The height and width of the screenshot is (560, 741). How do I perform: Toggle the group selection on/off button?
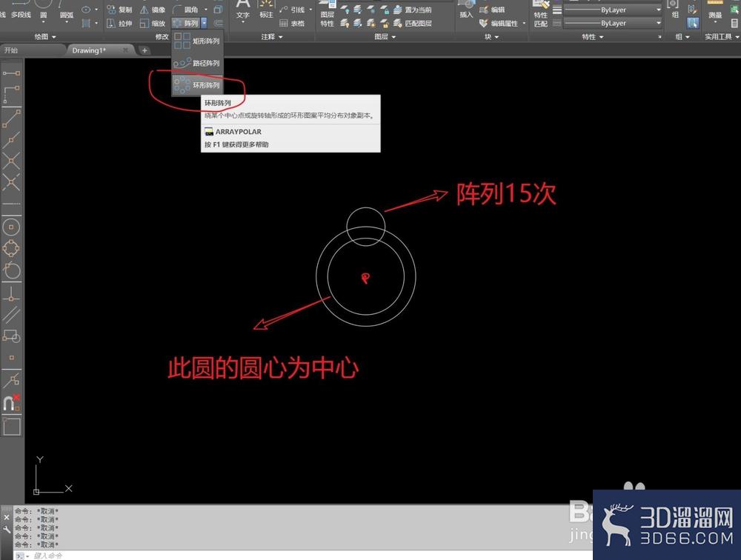pos(692,22)
